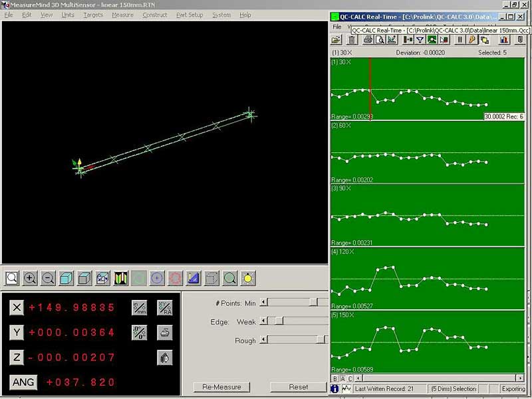532x399 pixels.
Task: Select the zoom in magnifier tool
Action: 31,279
